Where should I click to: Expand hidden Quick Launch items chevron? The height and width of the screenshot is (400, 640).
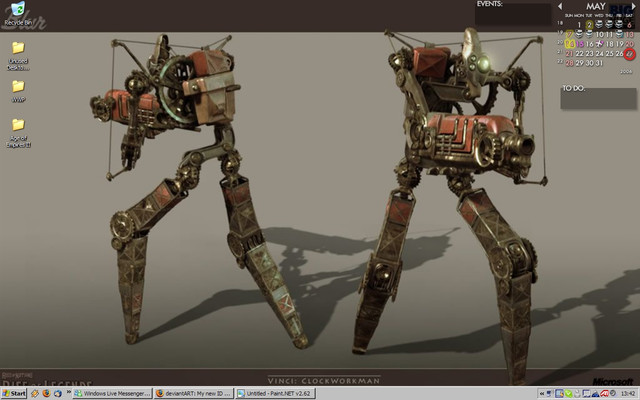[68, 392]
